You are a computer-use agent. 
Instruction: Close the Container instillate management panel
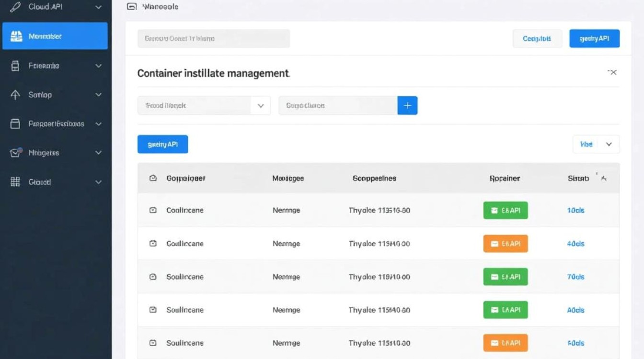click(613, 72)
